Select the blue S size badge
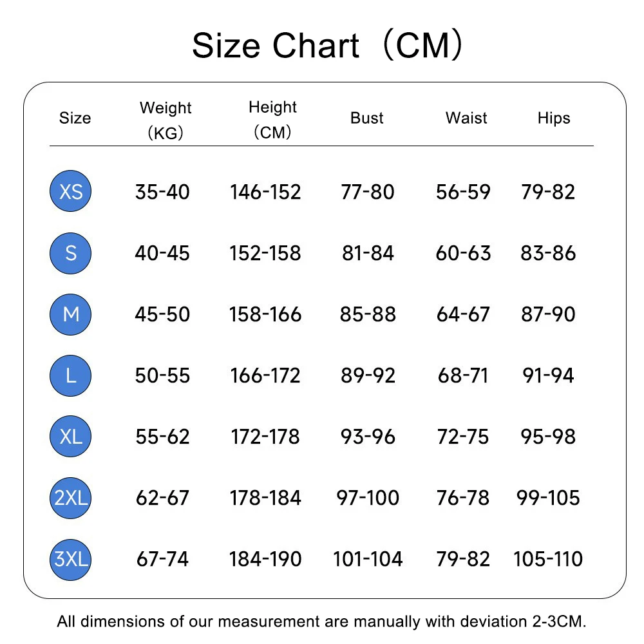Screen dimensions: 644x644 71,252
